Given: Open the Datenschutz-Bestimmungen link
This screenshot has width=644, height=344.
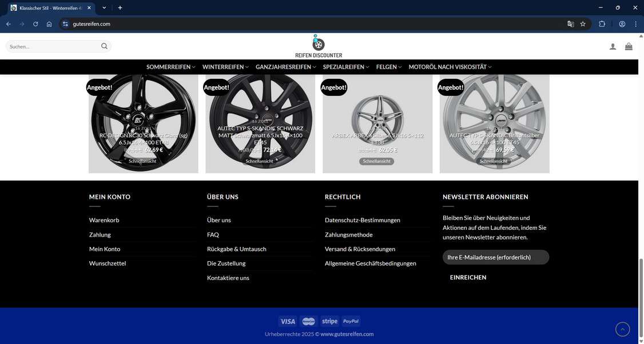Looking at the screenshot, I should coord(362,220).
